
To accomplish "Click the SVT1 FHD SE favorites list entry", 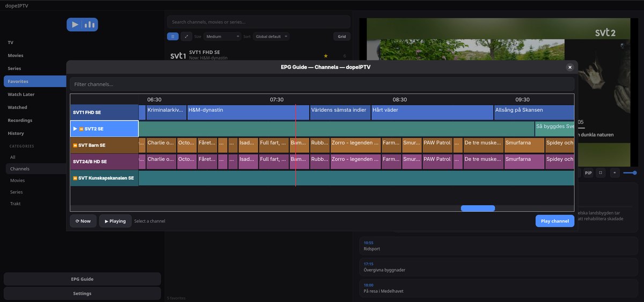I will coord(259,55).
